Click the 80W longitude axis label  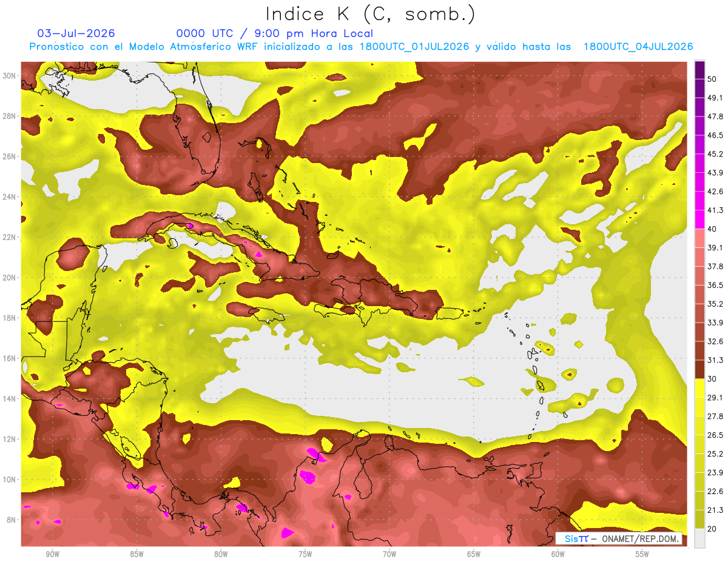221,554
